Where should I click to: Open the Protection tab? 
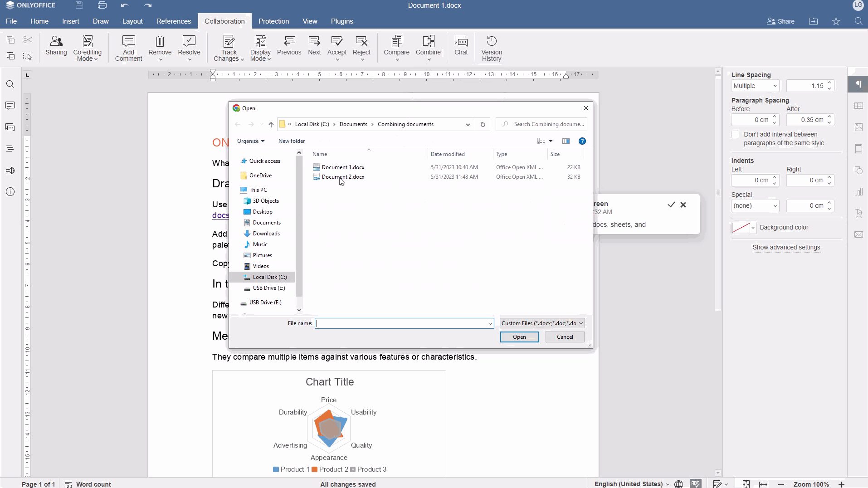pyautogui.click(x=273, y=21)
